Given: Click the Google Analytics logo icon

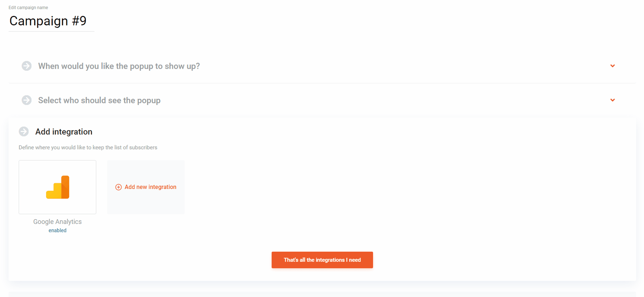Looking at the screenshot, I should pyautogui.click(x=58, y=187).
